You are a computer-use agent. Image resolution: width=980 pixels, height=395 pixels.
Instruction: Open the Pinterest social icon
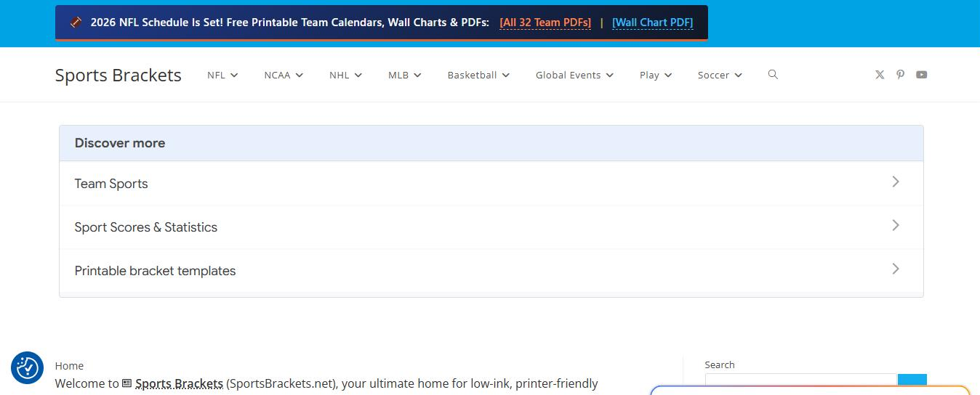[900, 75]
